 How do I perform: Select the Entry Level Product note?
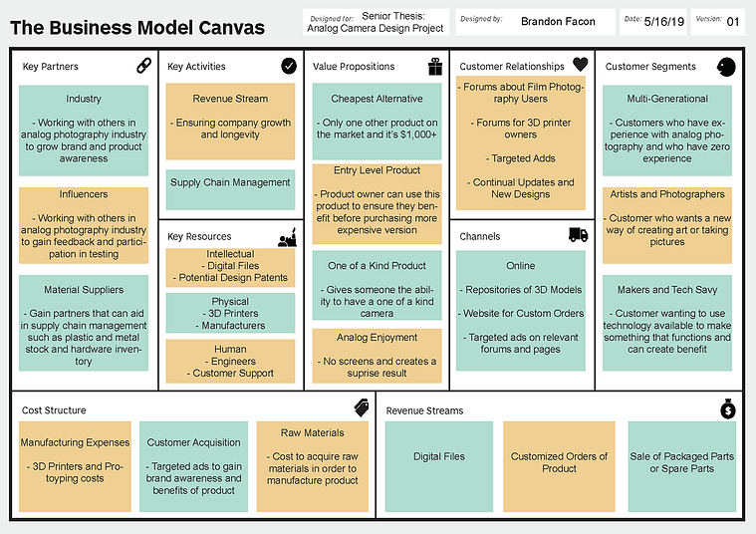378,204
